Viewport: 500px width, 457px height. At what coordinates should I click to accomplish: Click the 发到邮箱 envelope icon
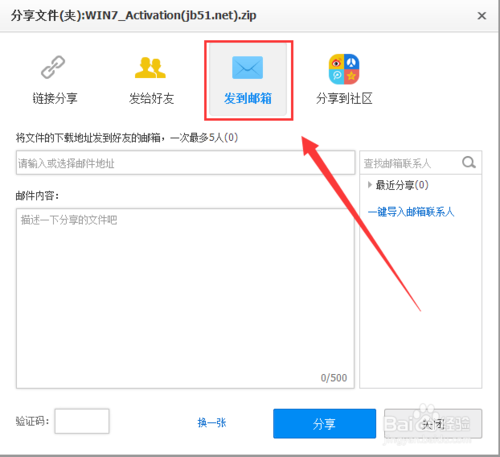tap(247, 68)
